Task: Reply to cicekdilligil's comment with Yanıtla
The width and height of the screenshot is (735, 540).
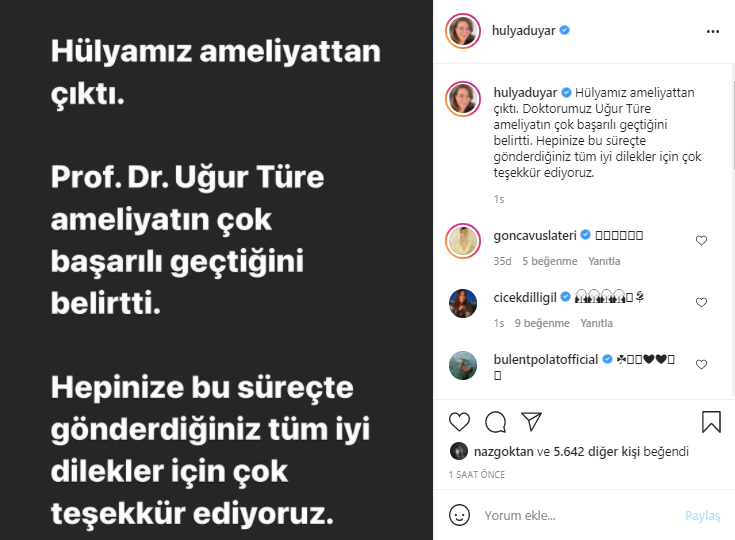Action: coord(596,323)
